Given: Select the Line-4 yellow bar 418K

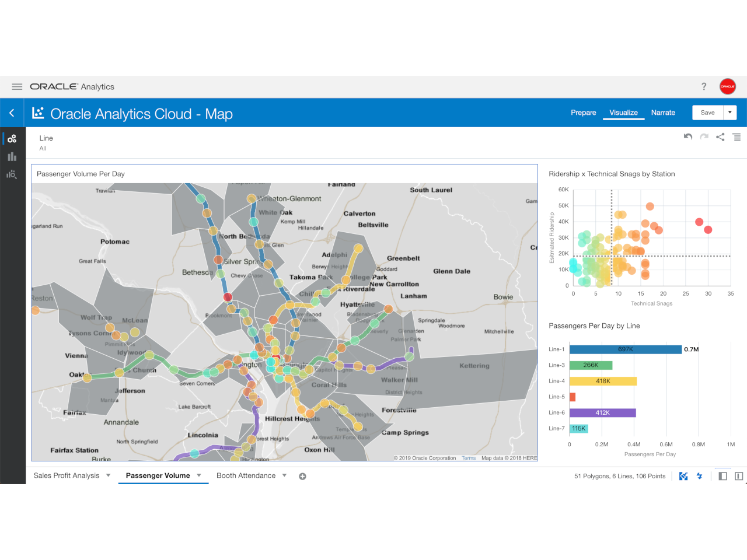Looking at the screenshot, I should tap(603, 381).
